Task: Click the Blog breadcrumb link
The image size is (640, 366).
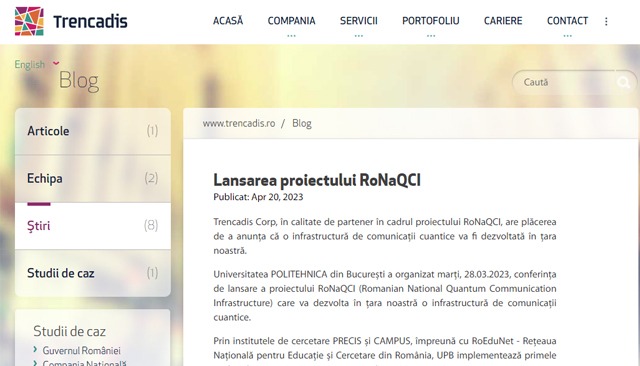Action: [302, 123]
